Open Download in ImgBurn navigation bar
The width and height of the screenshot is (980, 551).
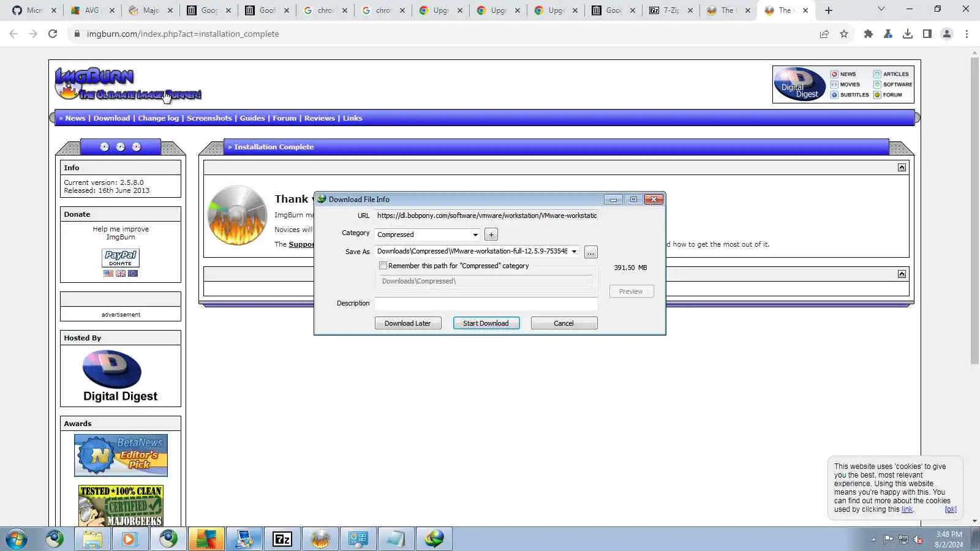[x=111, y=118]
